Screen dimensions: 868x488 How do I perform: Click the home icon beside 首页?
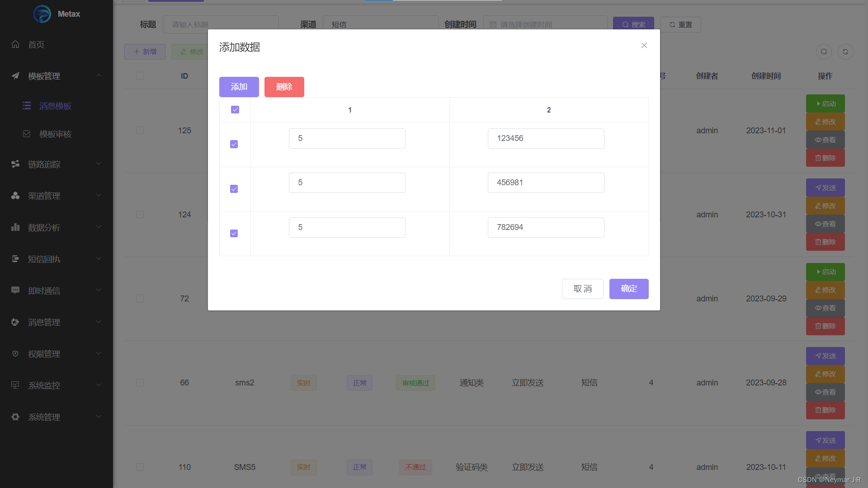point(15,44)
